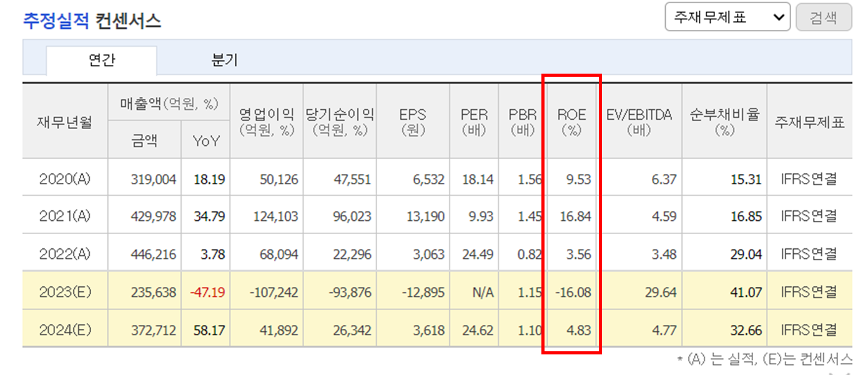The height and width of the screenshot is (375, 868).
Task: Click the 재무년월 column header
Action: click(x=65, y=122)
